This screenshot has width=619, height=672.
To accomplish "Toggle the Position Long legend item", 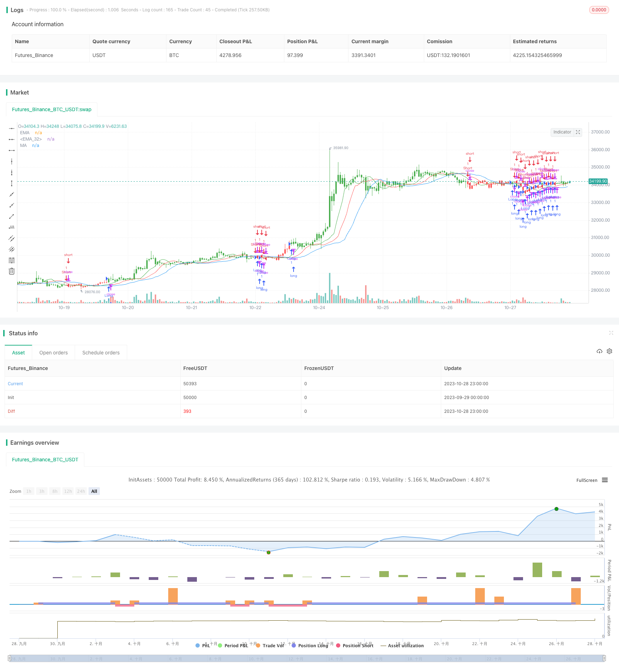I will 310,645.
